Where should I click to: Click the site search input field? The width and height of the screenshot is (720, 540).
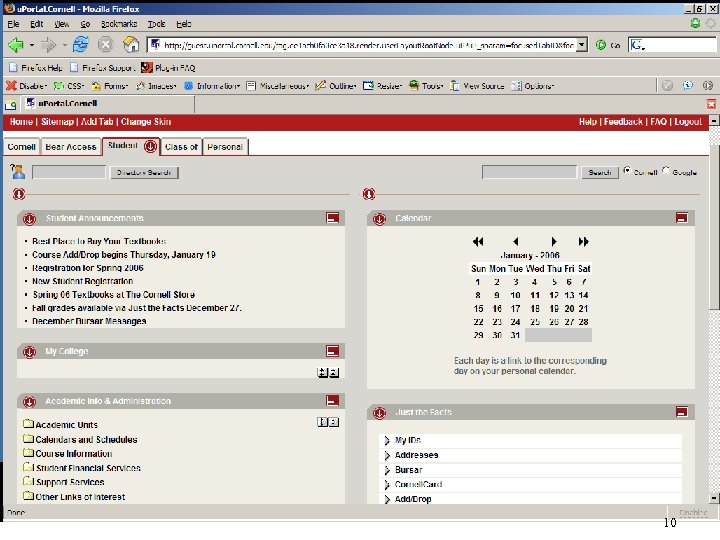point(529,172)
